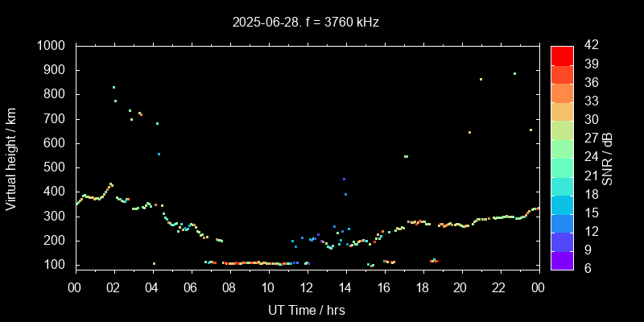
Task: Click isolated data point near 21 hrs, 860 km
Action: [481, 80]
